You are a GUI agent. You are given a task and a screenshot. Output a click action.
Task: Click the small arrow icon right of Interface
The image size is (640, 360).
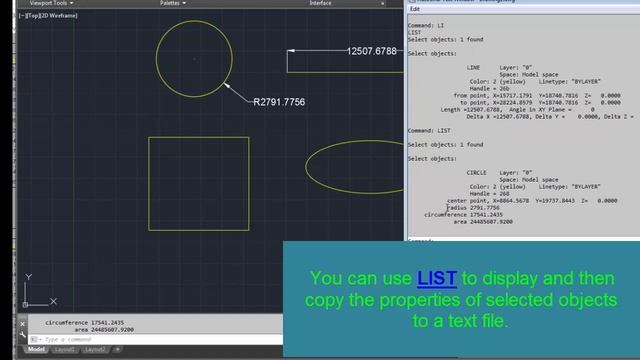pos(382,4)
